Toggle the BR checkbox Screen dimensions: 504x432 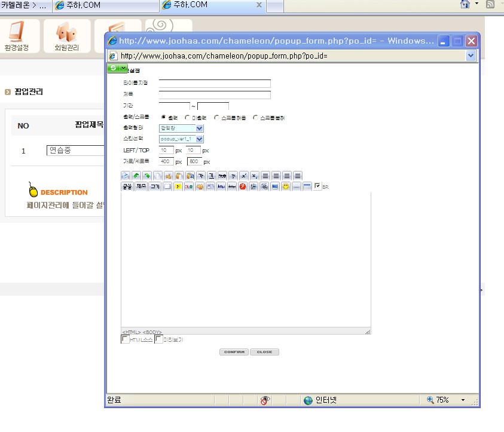(x=317, y=186)
